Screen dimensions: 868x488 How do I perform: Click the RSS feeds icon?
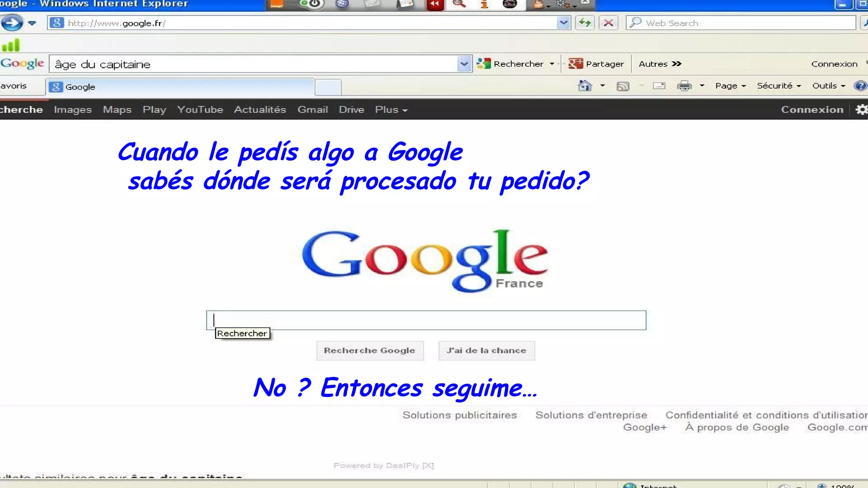point(623,86)
